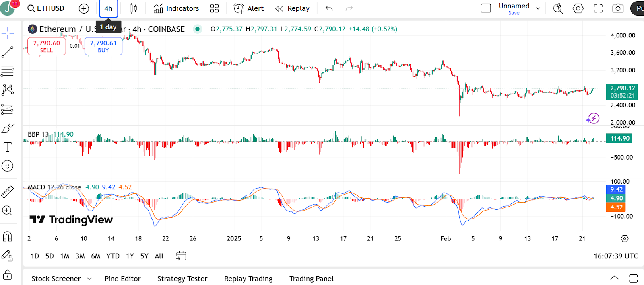Open the ETHUSD symbol search

(x=46, y=8)
